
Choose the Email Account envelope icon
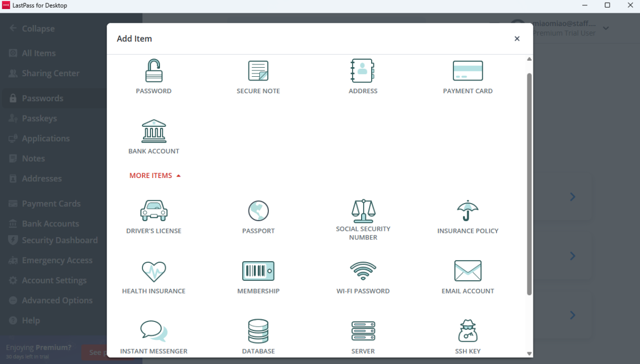pyautogui.click(x=468, y=271)
